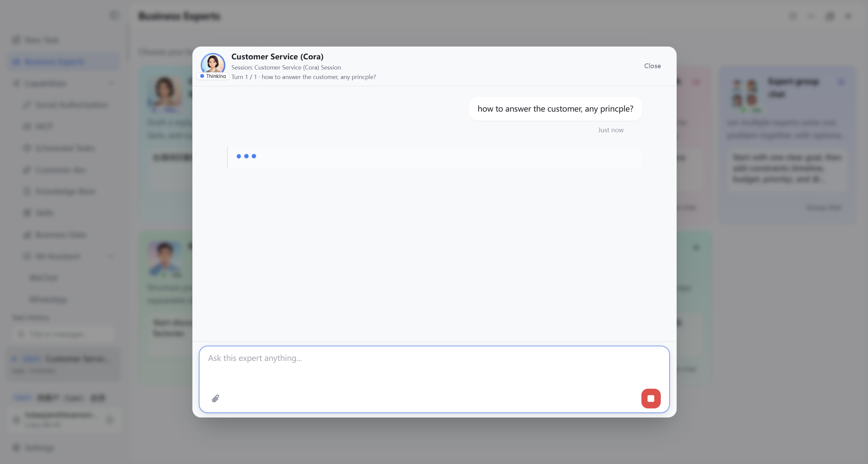Open 'Social Authorization' in the background sidebar
The height and width of the screenshot is (464, 868).
tap(66, 105)
